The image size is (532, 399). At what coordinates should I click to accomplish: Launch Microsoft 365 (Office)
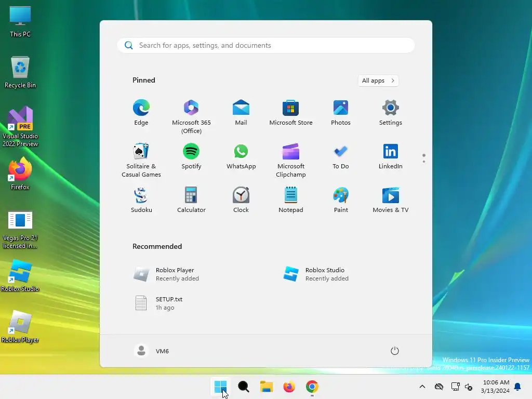pyautogui.click(x=191, y=116)
